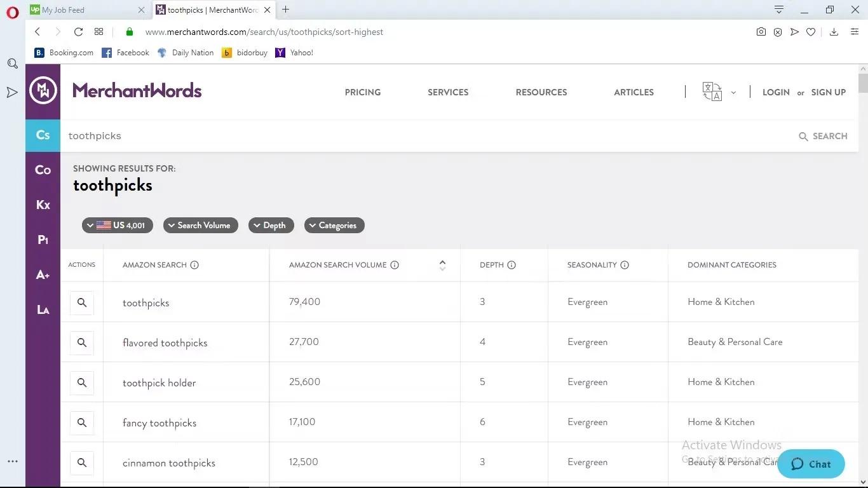Click the Sign Up link
The height and width of the screenshot is (488, 868).
(828, 92)
